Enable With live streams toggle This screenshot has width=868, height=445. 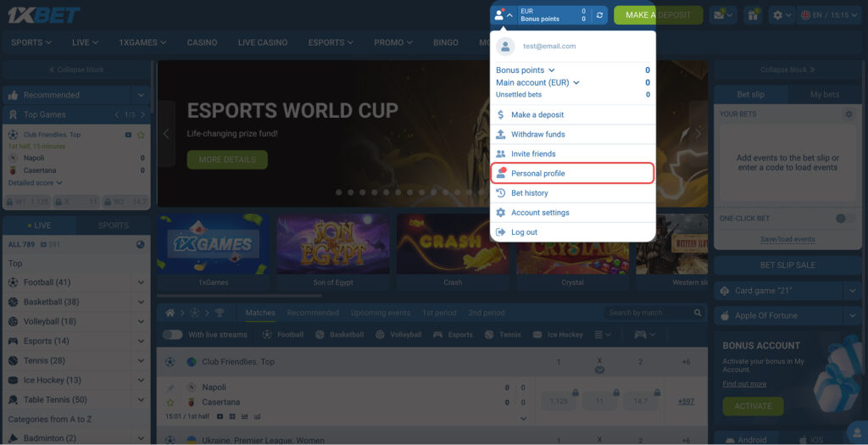click(x=172, y=335)
